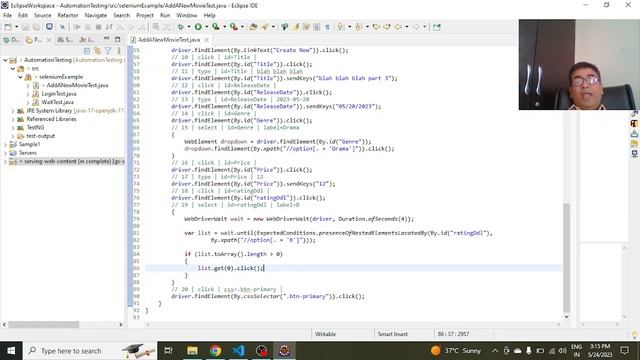
Task: Click the Back navigation arrow in toolbar
Action: tap(398, 27)
